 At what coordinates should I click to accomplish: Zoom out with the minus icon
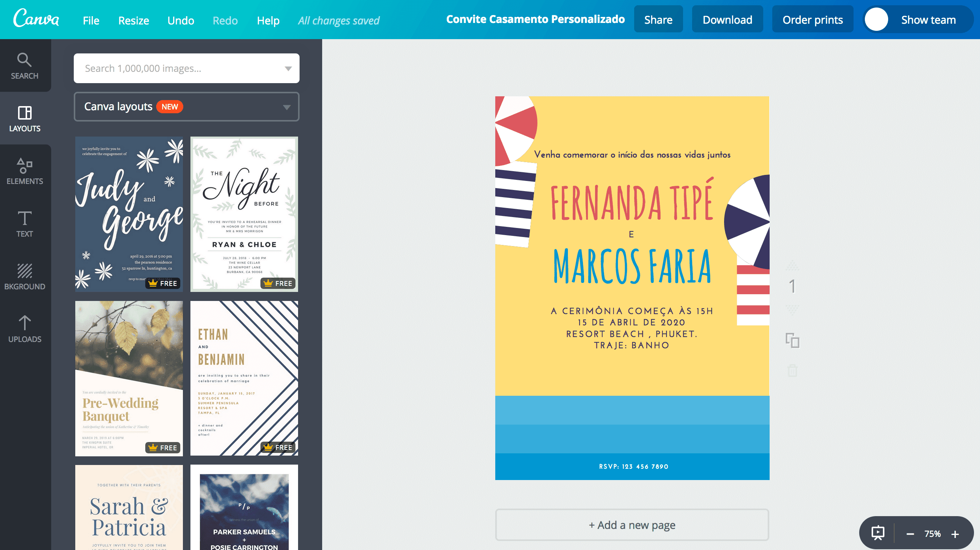click(x=910, y=534)
